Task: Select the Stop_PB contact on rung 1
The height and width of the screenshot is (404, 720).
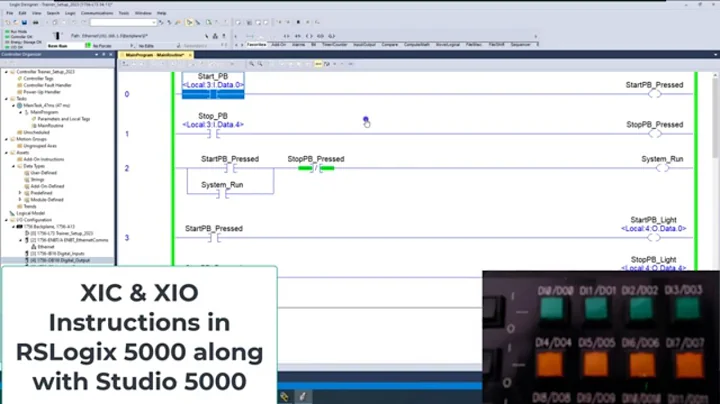Action: tap(213, 134)
